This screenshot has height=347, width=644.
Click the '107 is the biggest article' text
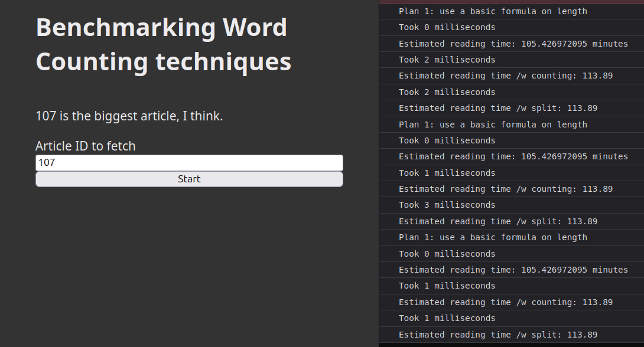(x=129, y=116)
